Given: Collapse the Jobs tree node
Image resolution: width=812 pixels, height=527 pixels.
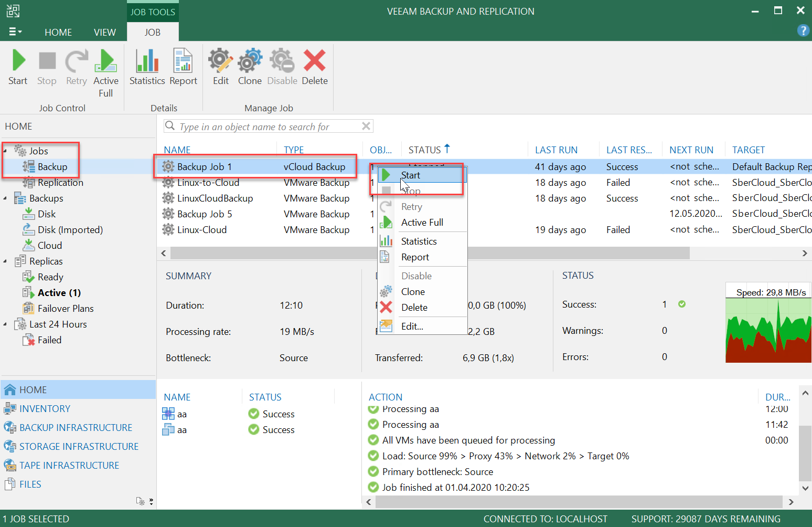Looking at the screenshot, I should pyautogui.click(x=5, y=151).
